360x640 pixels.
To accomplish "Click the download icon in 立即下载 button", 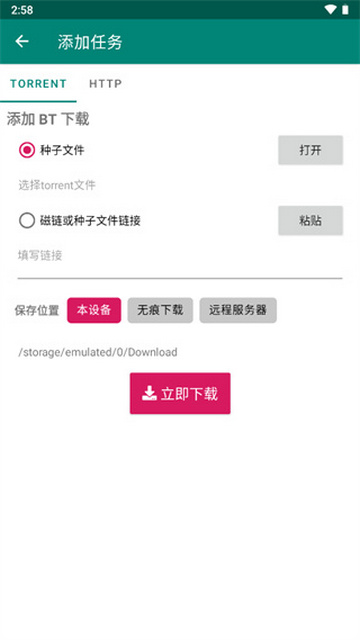I will click(x=149, y=393).
